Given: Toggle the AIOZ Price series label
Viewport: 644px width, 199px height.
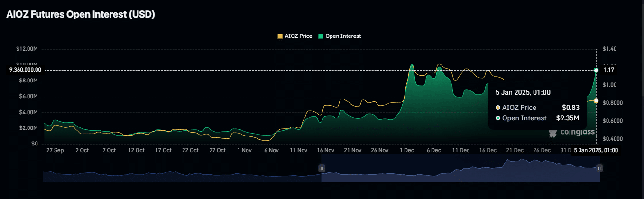Looking at the screenshot, I should click(298, 36).
